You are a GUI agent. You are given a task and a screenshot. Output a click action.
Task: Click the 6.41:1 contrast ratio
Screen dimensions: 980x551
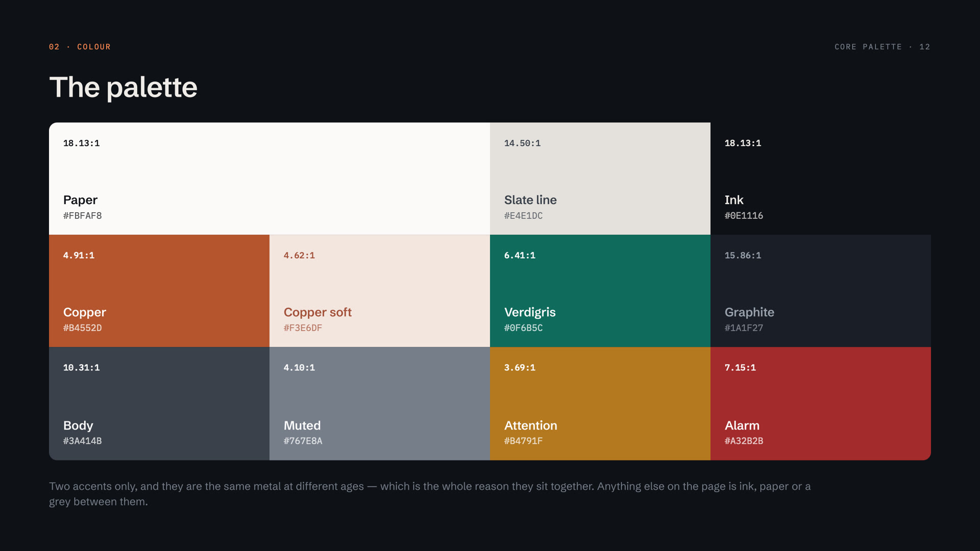point(520,256)
